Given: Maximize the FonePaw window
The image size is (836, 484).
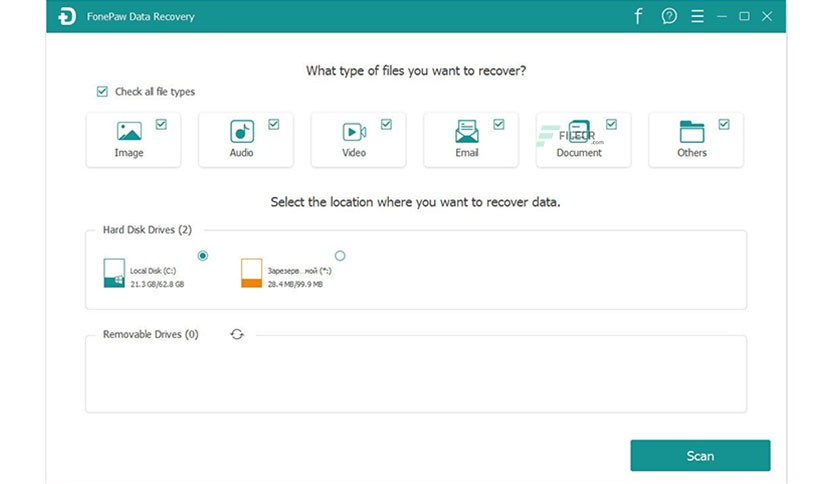Looking at the screenshot, I should 744,17.
